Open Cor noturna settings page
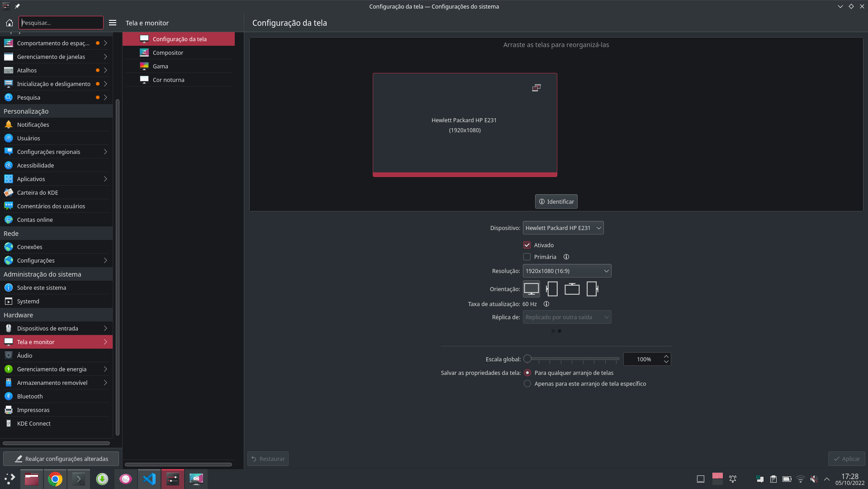The height and width of the screenshot is (489, 868). 179,80
